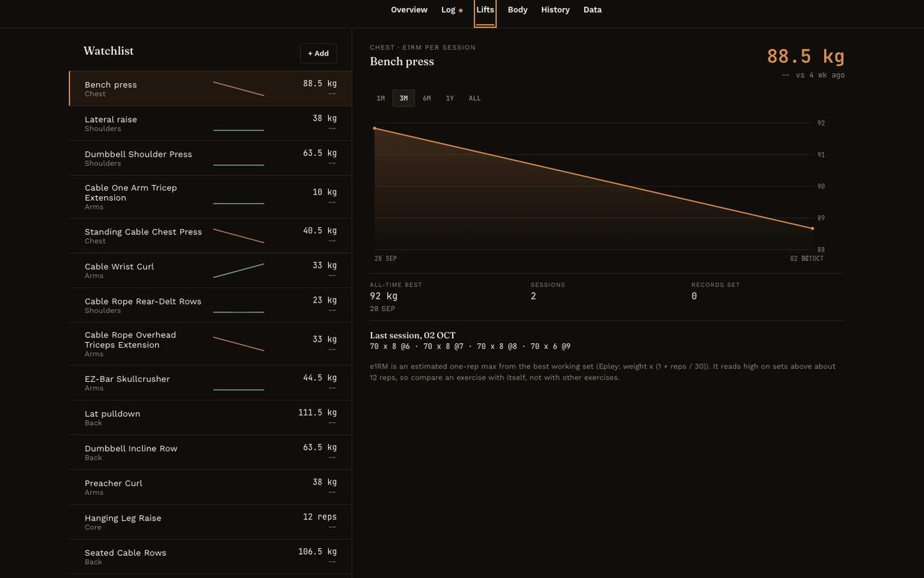Select the 1M time range
This screenshot has height=578, width=924.
381,98
